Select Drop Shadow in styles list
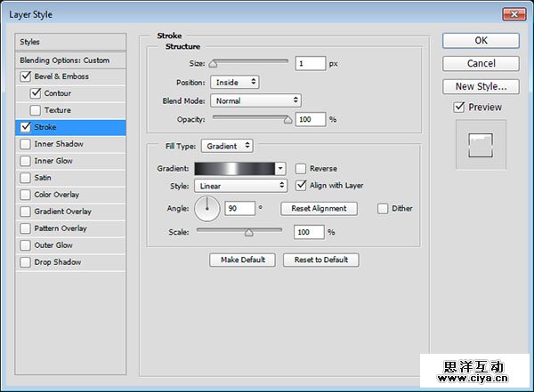 tap(57, 262)
